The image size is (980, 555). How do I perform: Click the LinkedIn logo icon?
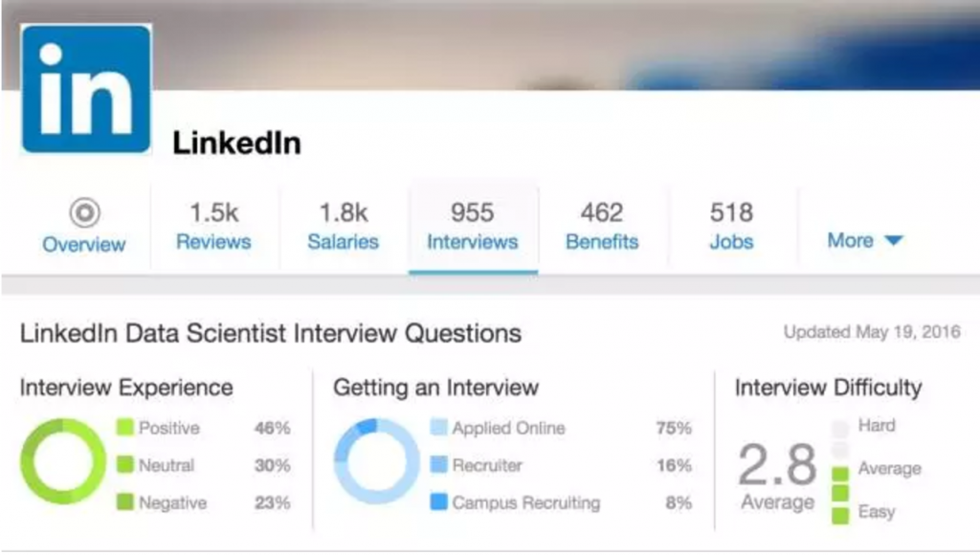click(x=86, y=88)
